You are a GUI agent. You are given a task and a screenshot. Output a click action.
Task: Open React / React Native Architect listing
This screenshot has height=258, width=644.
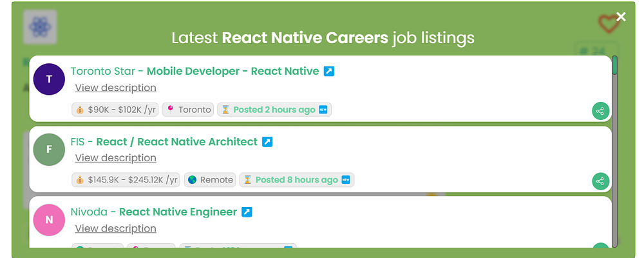(x=176, y=141)
